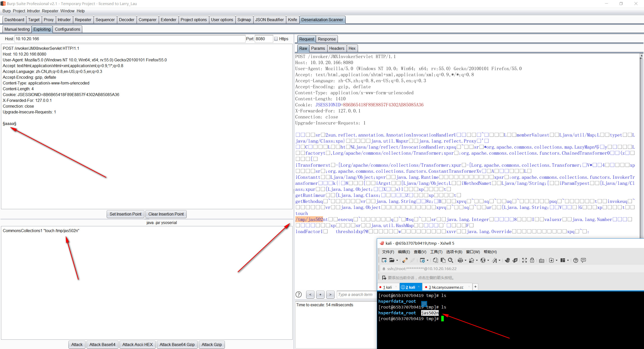Screen dimensions: 644x349
Task: Open the Xshell 工具(T) menu
Action: 436,252
